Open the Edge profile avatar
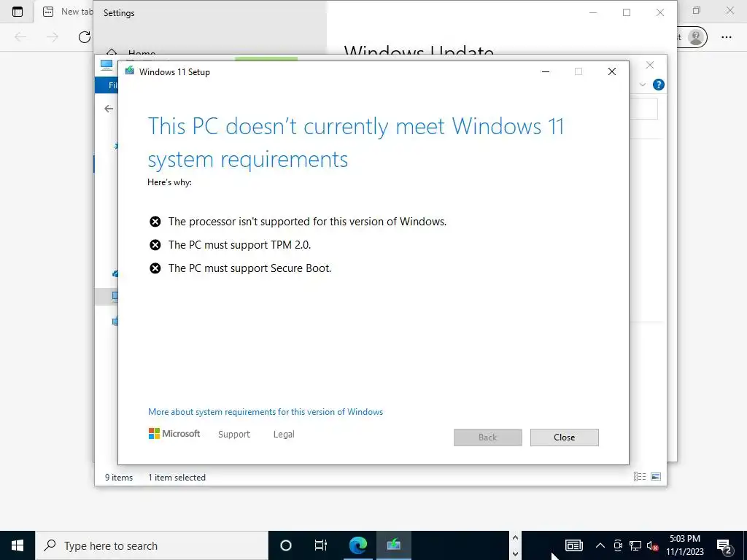The width and height of the screenshot is (747, 560). (696, 36)
